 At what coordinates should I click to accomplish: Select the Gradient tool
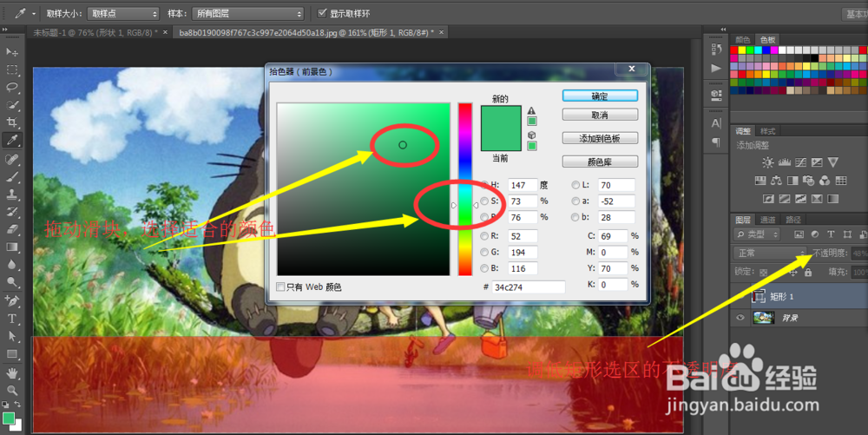pos(12,247)
